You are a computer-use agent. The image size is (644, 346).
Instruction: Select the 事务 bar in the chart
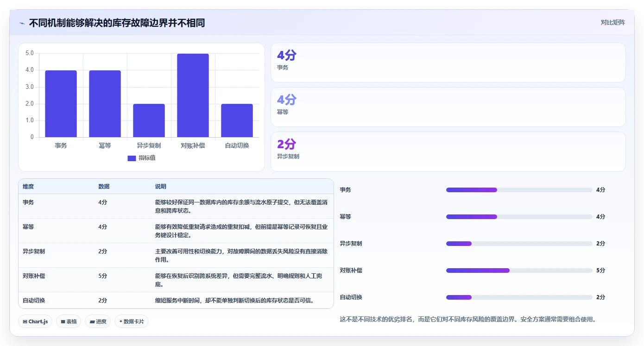61,104
